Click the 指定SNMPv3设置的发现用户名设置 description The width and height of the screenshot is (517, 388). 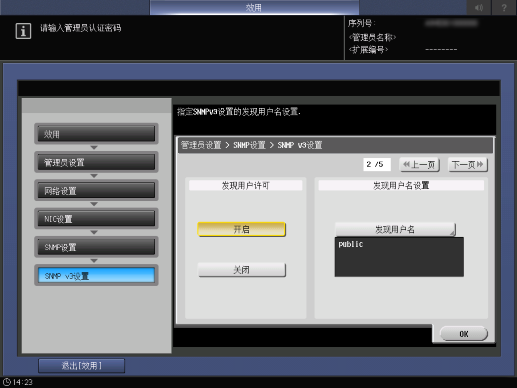pos(239,112)
